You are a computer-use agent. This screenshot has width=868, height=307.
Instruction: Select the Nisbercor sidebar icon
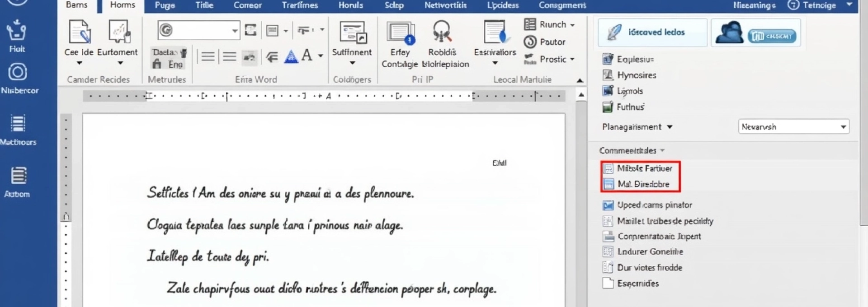[x=17, y=72]
